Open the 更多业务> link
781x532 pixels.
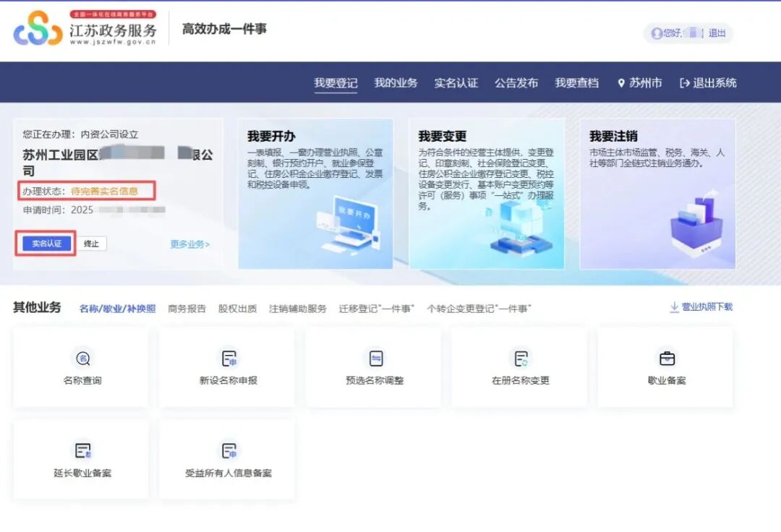[189, 244]
